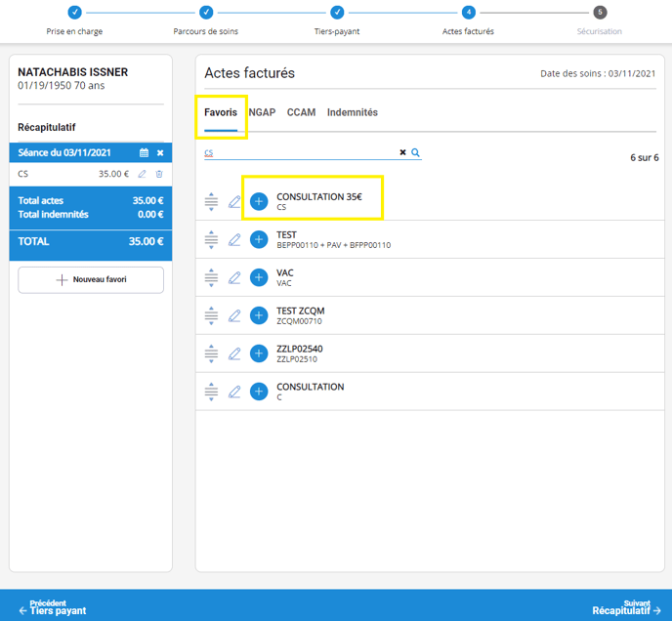The height and width of the screenshot is (621, 672).
Task: Click the favorites search input field
Action: point(298,153)
